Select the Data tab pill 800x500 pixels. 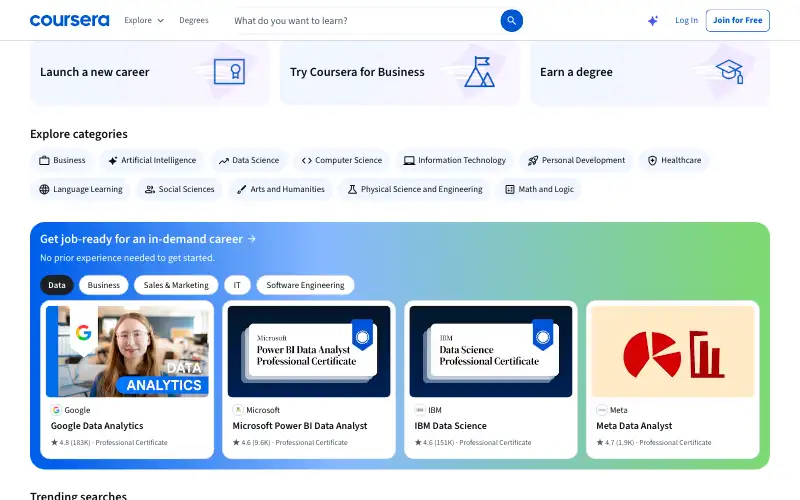(x=57, y=285)
